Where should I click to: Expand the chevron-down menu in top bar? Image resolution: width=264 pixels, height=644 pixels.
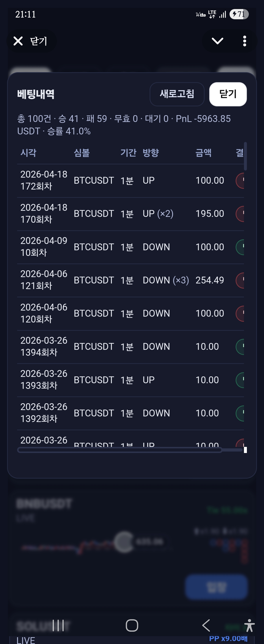[217, 41]
